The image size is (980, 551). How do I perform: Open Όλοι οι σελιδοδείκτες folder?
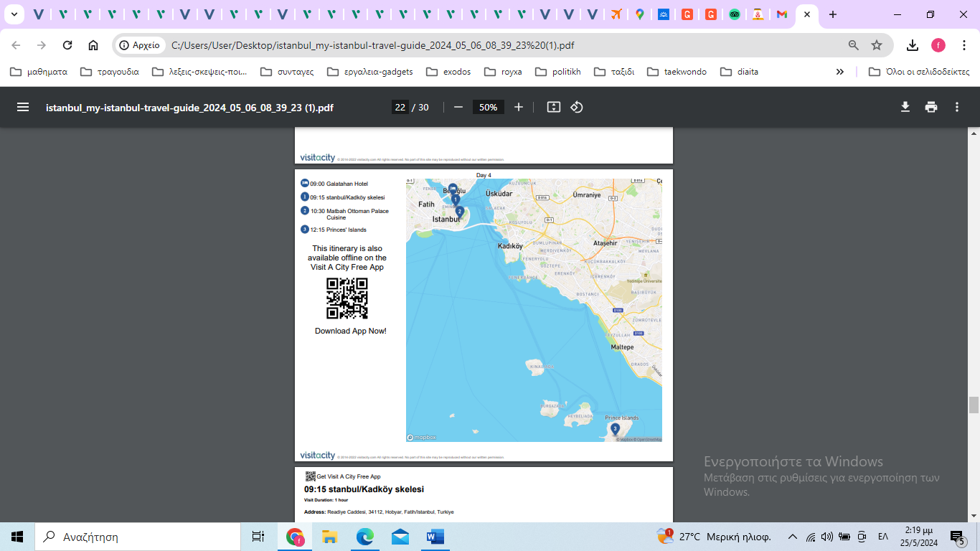coord(919,72)
